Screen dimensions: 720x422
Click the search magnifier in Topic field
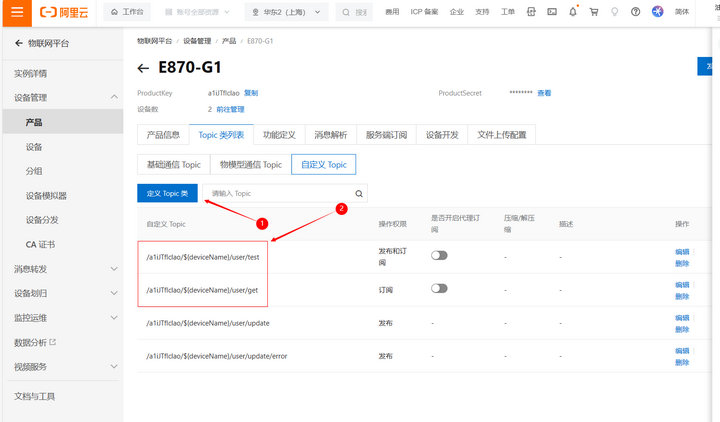[x=359, y=193]
